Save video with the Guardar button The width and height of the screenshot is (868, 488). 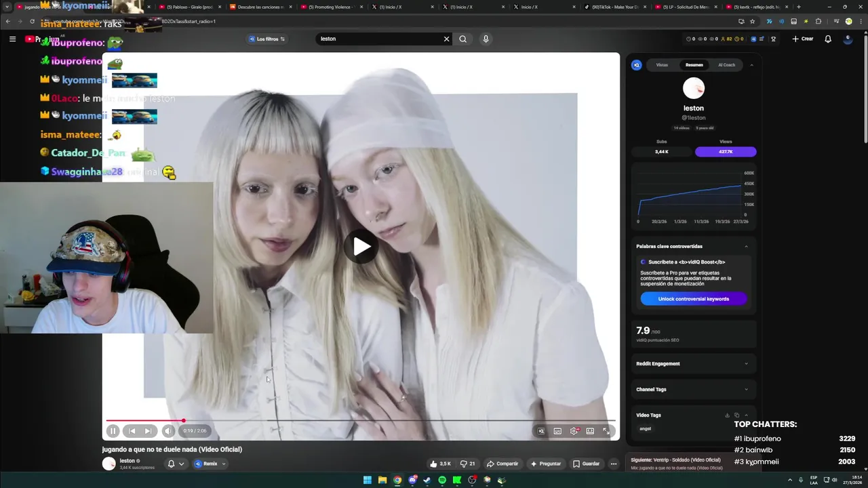586,464
